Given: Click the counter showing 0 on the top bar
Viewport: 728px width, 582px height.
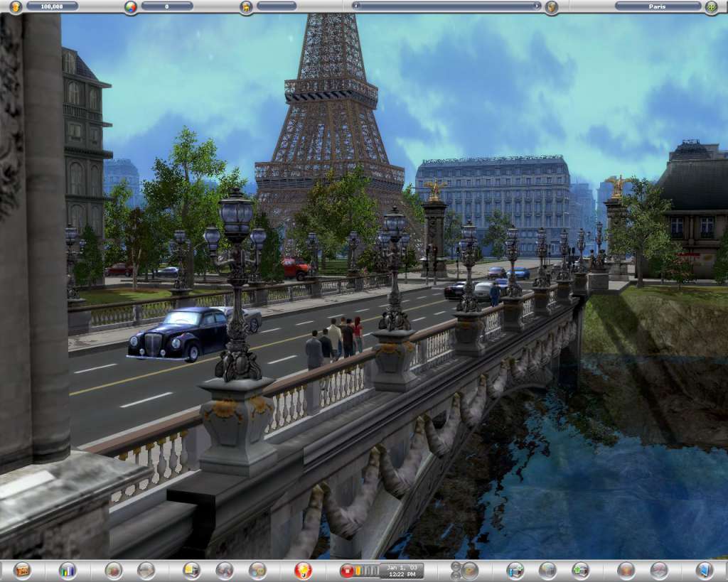Looking at the screenshot, I should pos(165,6).
